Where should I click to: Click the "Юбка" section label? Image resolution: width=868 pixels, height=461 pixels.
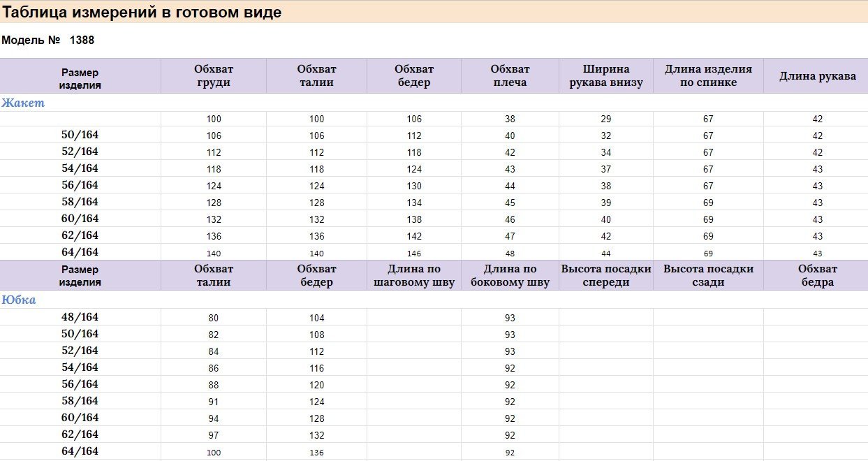[19, 300]
